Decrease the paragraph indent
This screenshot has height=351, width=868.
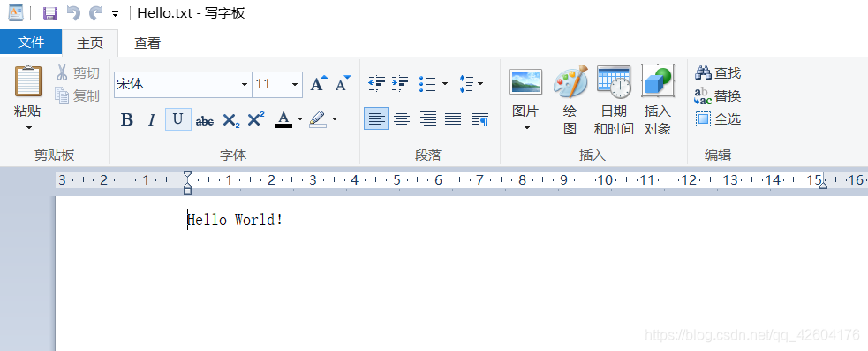click(376, 84)
